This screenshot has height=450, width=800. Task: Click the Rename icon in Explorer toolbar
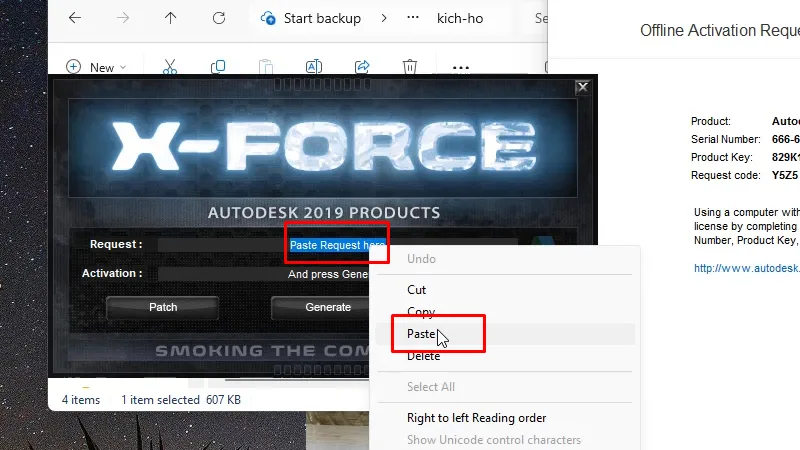click(x=313, y=67)
